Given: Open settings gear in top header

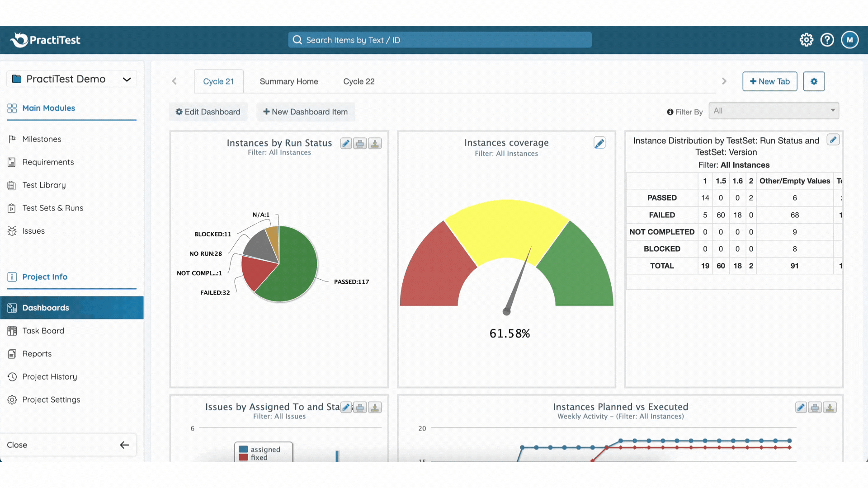Looking at the screenshot, I should [x=806, y=40].
